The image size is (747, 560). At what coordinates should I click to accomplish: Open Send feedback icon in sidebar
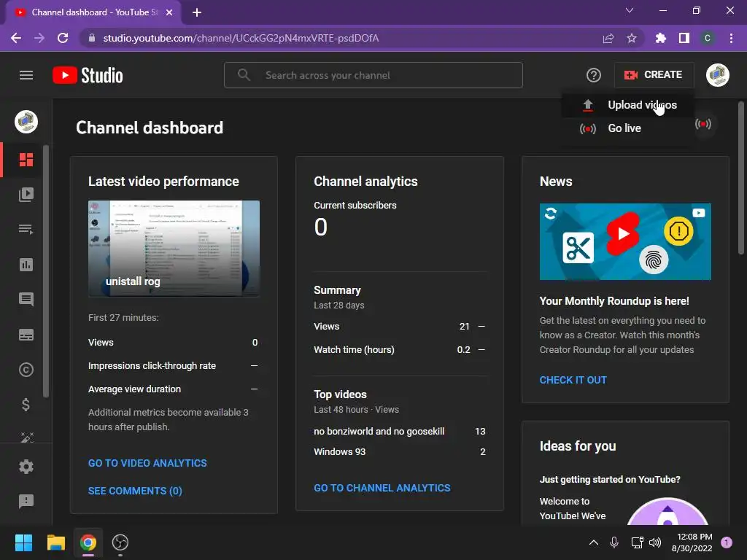point(26,501)
